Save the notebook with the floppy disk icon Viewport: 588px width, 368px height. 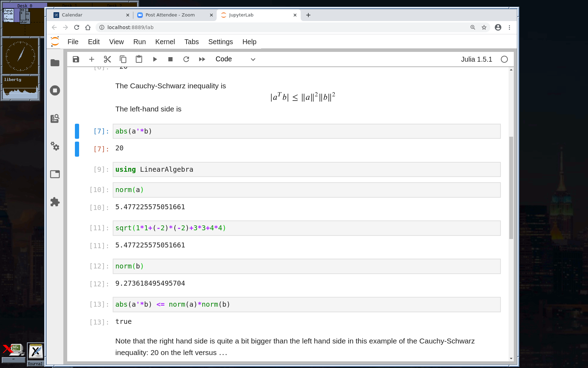click(x=76, y=59)
